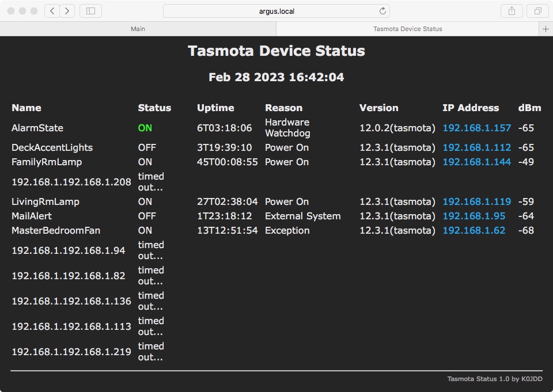
Task: Click the argus.local address bar
Action: tap(276, 11)
